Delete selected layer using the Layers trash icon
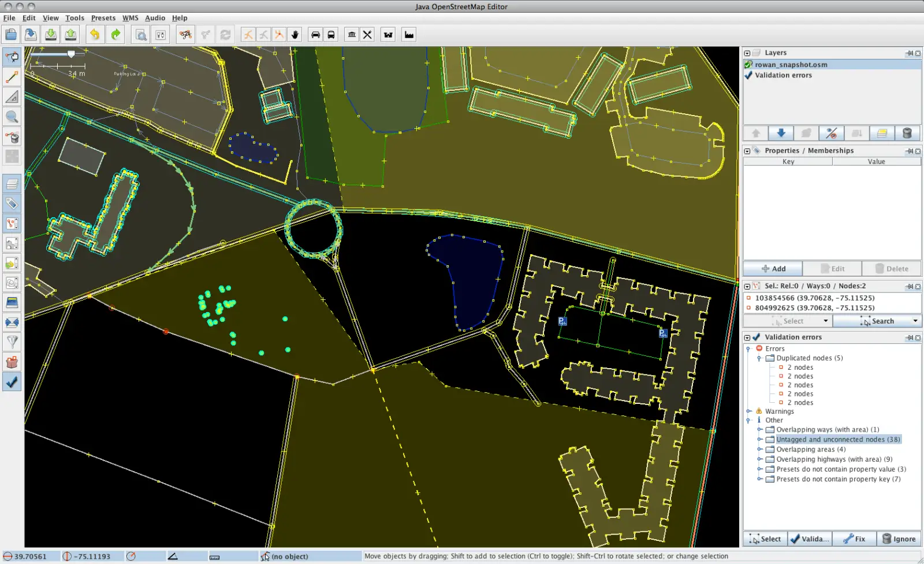The image size is (924, 564). [x=907, y=133]
